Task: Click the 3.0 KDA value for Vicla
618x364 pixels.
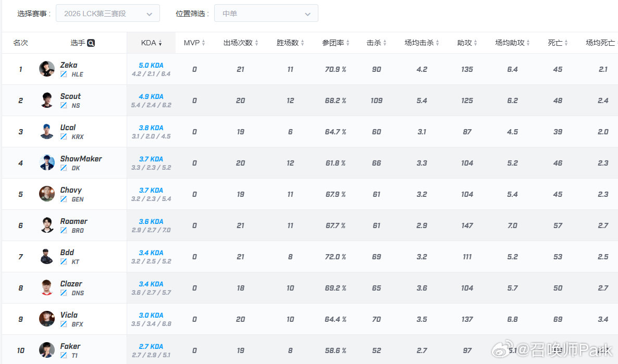Action: click(x=151, y=315)
